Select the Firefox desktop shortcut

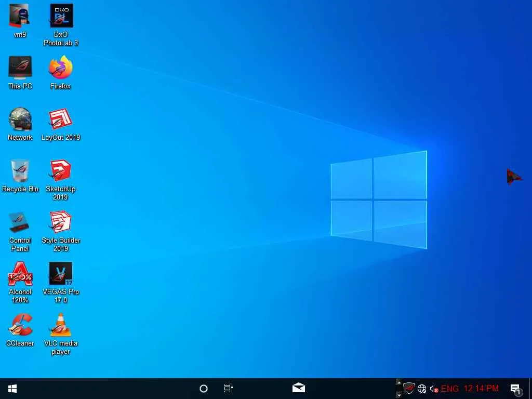coord(61,73)
